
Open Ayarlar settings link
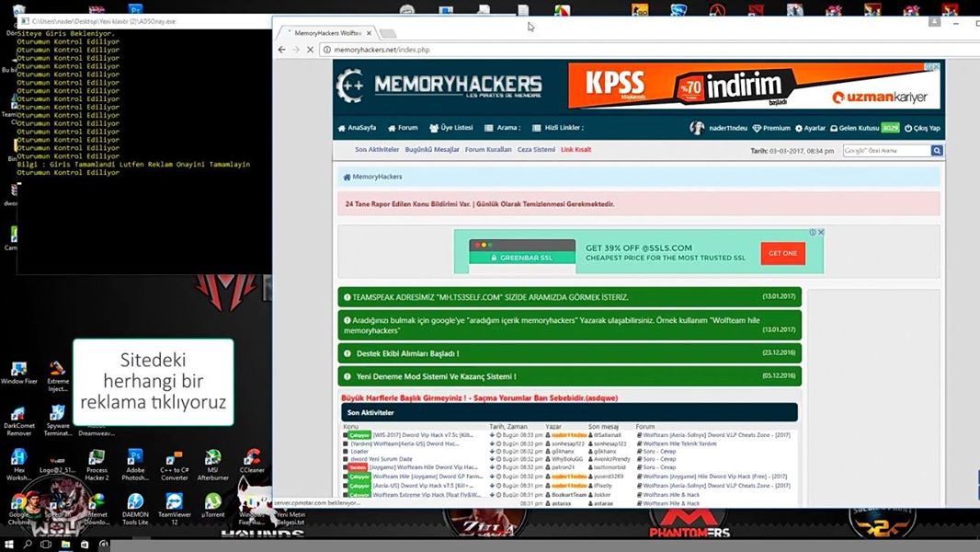pos(810,128)
